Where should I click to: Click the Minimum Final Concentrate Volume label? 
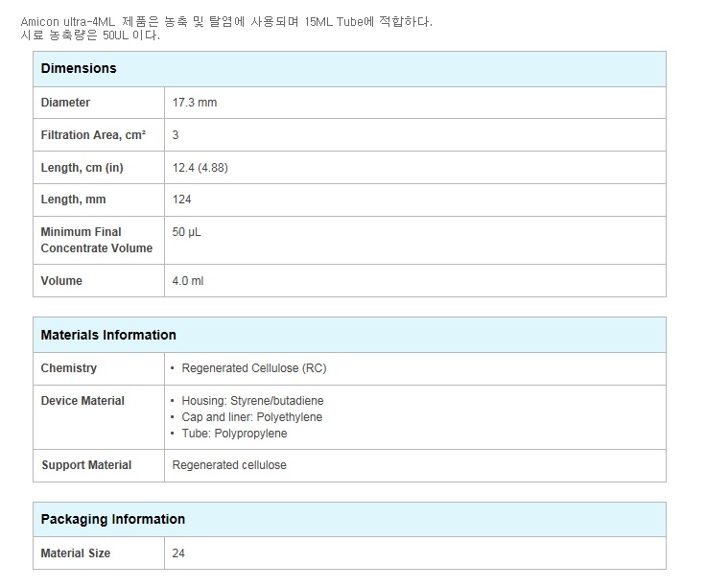point(96,240)
